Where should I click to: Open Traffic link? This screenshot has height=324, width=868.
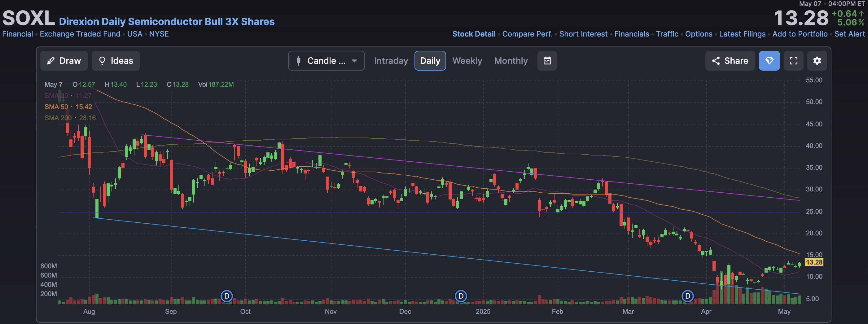click(667, 34)
